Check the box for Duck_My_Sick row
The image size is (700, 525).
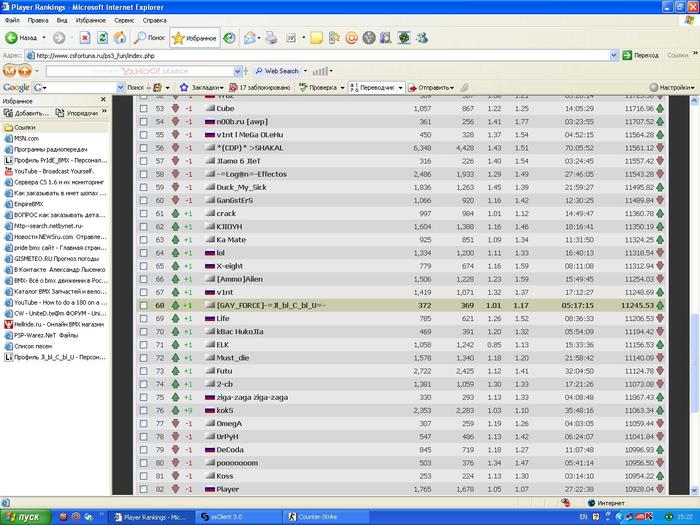(x=143, y=187)
